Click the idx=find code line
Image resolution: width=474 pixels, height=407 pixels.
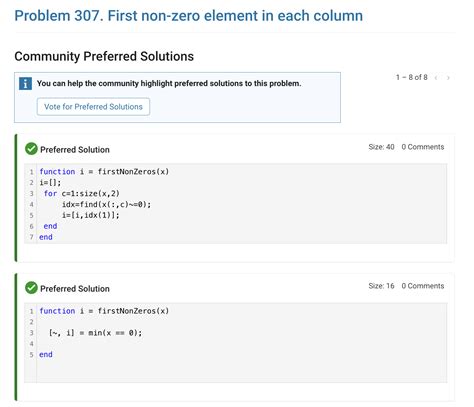(x=106, y=204)
